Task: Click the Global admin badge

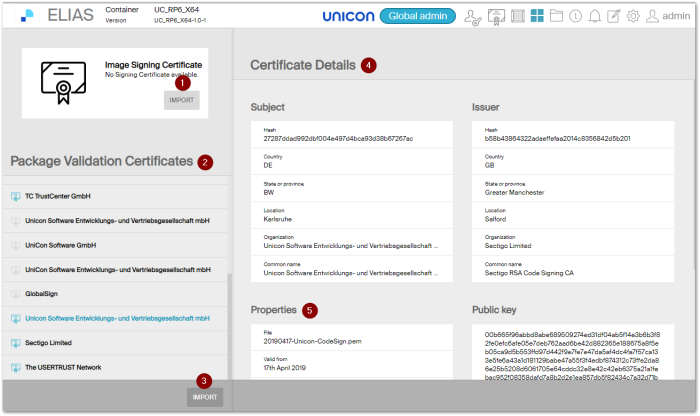Action: pyautogui.click(x=417, y=16)
